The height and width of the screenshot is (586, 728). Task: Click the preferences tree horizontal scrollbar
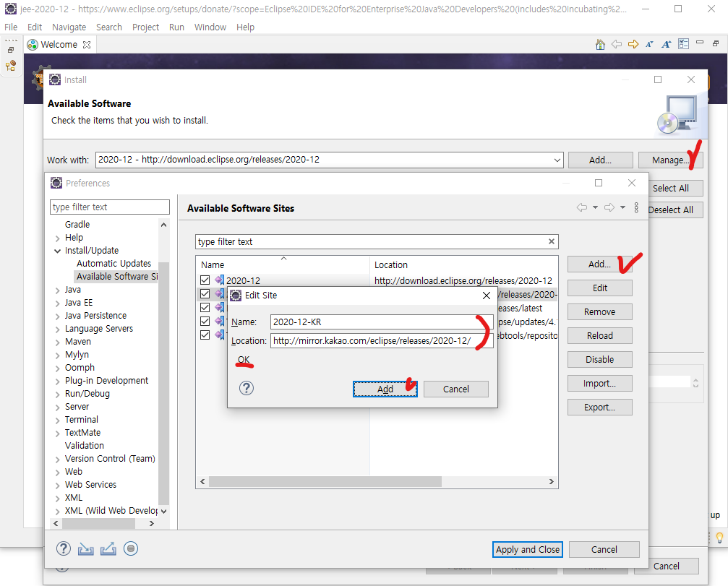point(98,523)
